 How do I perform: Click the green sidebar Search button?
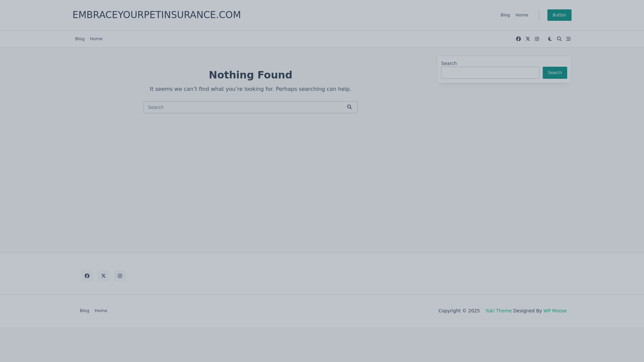pyautogui.click(x=555, y=73)
